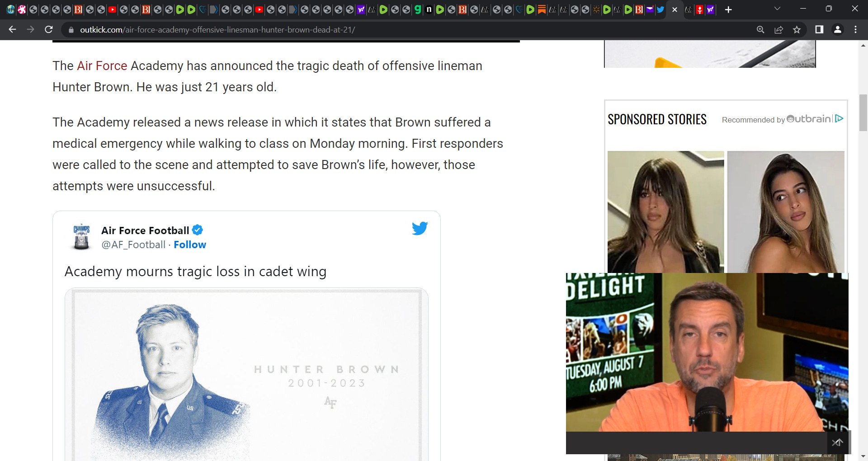The width and height of the screenshot is (868, 461).
Task: Click the floating video of man in orange shirt
Action: click(707, 352)
